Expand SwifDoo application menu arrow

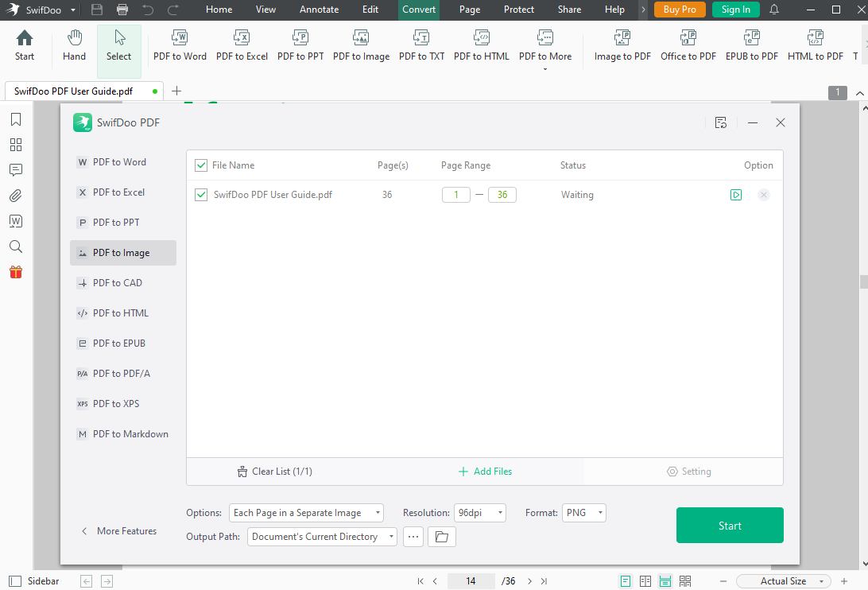pos(73,10)
